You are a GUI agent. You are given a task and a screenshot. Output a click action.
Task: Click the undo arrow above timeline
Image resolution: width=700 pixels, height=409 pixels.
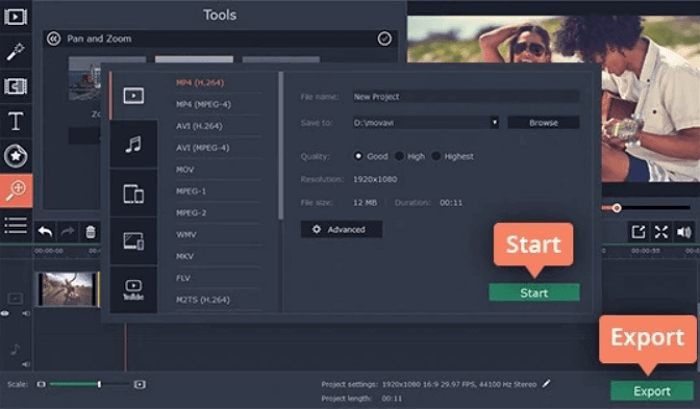click(x=46, y=231)
